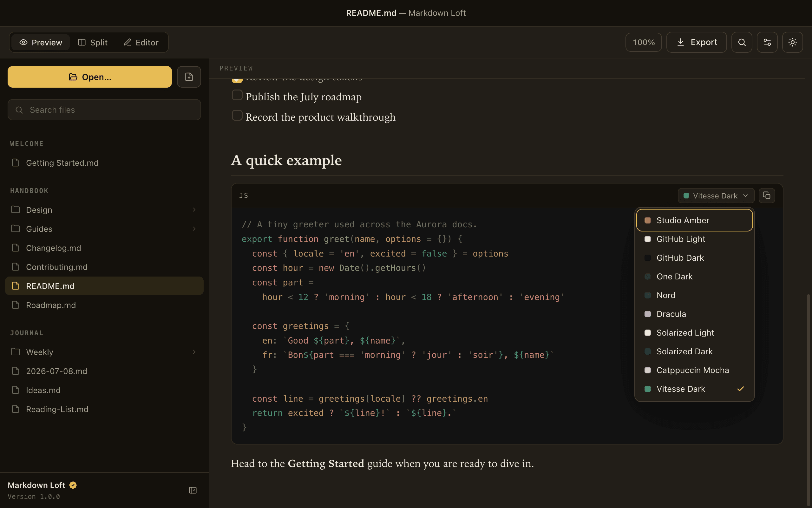Image resolution: width=812 pixels, height=508 pixels.
Task: Click the Getting Started.md file icon
Action: tap(16, 163)
